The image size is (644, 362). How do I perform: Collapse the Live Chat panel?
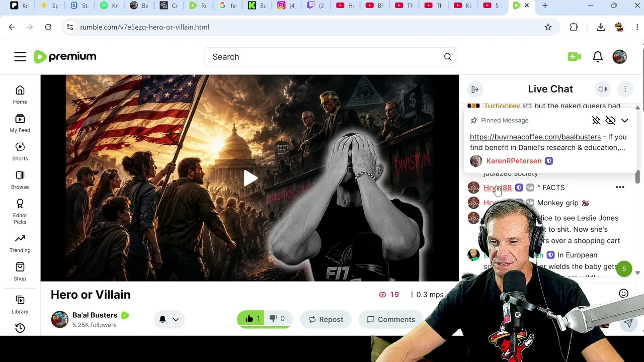474,89
